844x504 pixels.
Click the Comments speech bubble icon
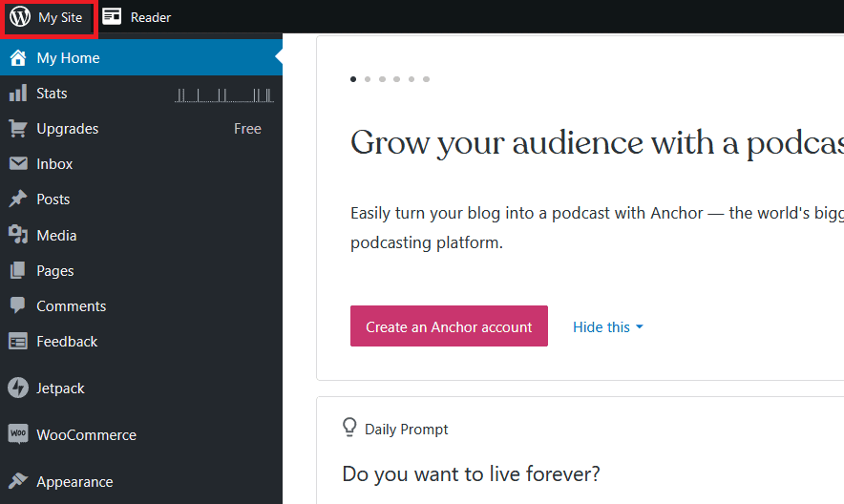(x=18, y=305)
